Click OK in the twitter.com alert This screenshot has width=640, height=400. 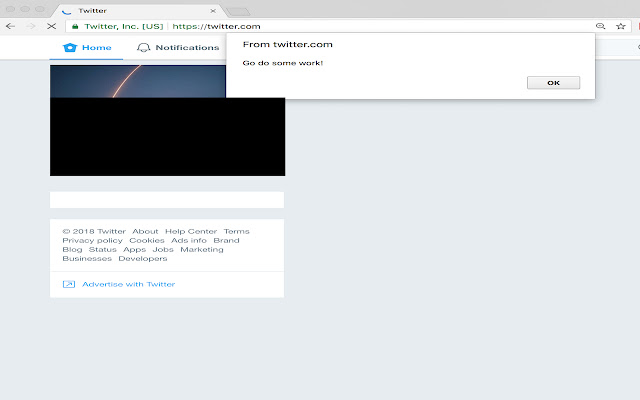tap(553, 83)
